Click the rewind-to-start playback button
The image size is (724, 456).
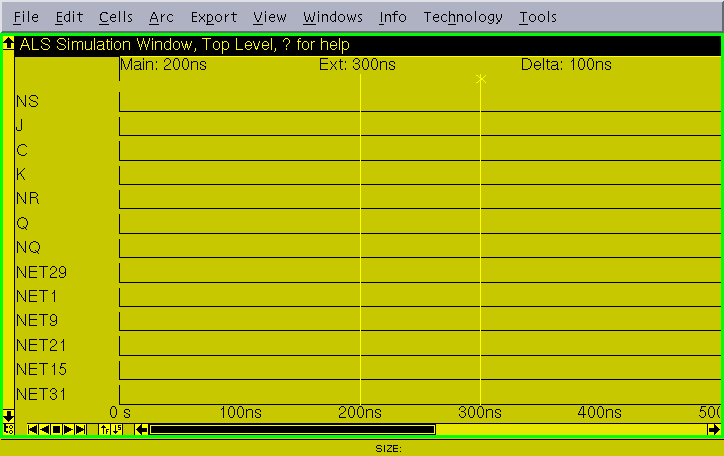33,430
